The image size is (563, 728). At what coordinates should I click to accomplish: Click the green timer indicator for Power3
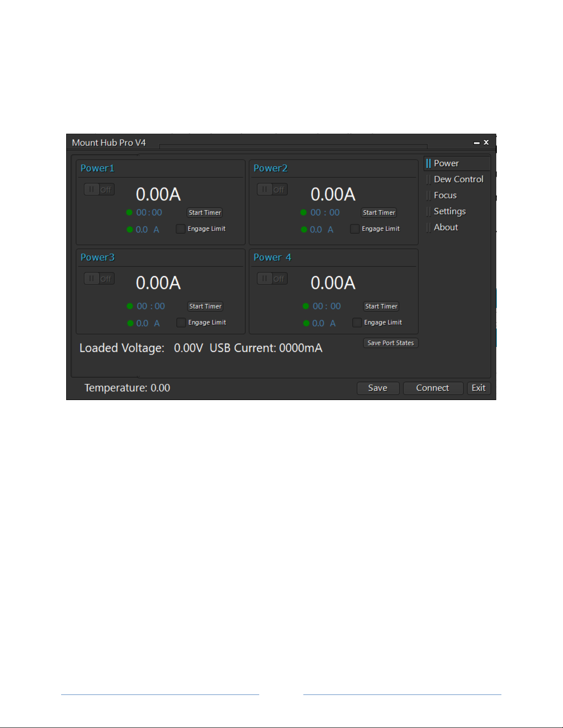pos(130,306)
